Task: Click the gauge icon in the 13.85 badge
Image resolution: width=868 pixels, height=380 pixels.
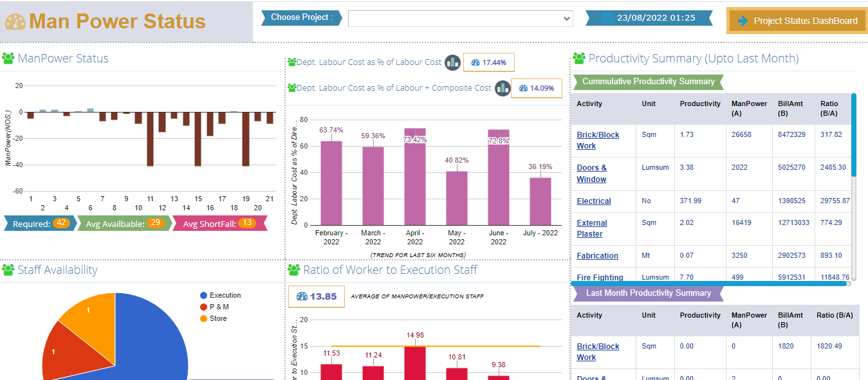Action: (x=302, y=296)
